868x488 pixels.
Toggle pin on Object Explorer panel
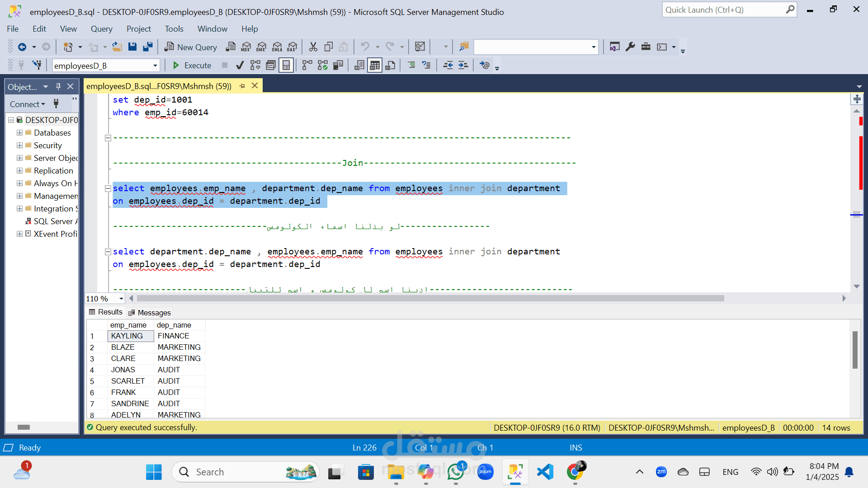(x=58, y=86)
